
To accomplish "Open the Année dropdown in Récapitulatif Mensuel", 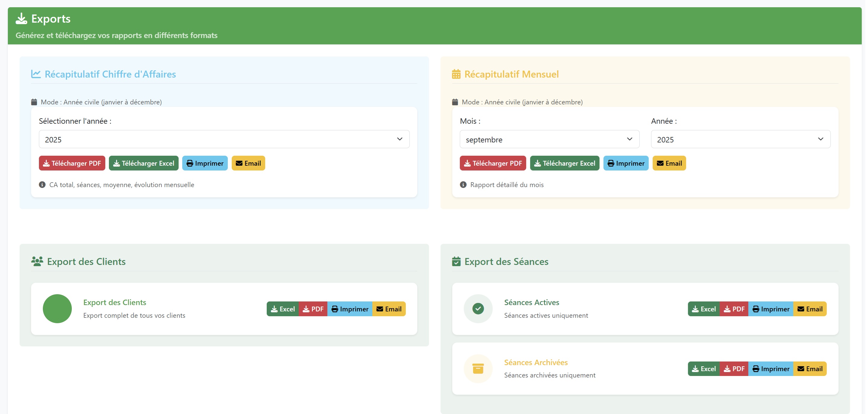I will click(x=740, y=139).
